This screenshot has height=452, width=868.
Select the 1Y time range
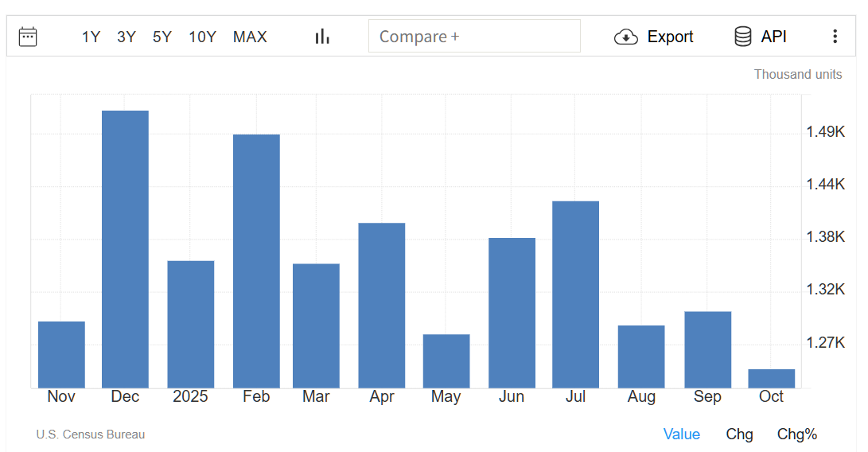[x=91, y=37]
